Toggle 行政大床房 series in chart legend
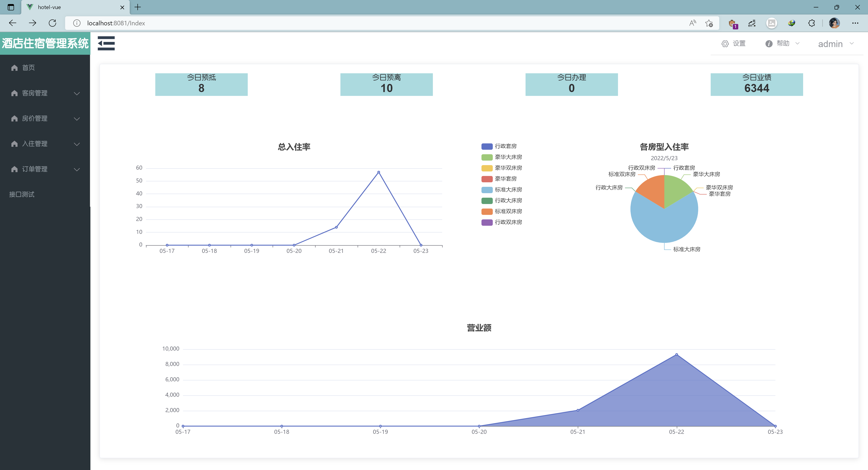 502,201
